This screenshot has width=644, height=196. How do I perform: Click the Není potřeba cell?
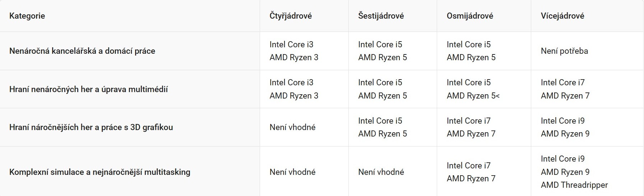[564, 51]
